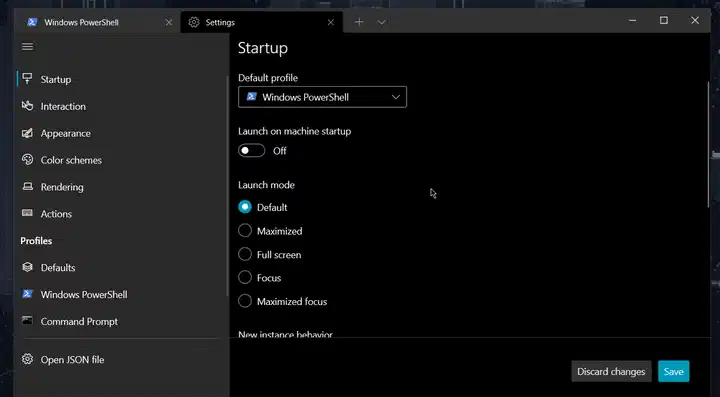This screenshot has width=720, height=397.
Task: Open Actions via keyboard icon
Action: point(28,213)
